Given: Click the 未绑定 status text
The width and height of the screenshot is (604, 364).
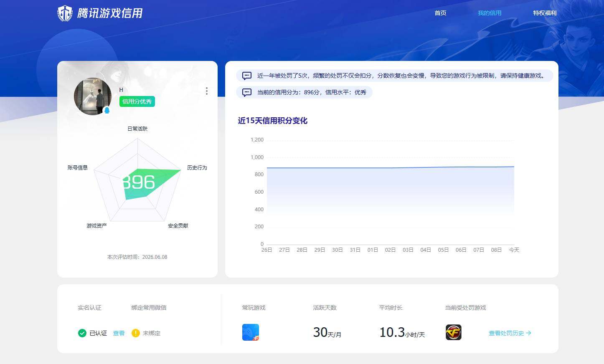Looking at the screenshot, I should (x=152, y=333).
